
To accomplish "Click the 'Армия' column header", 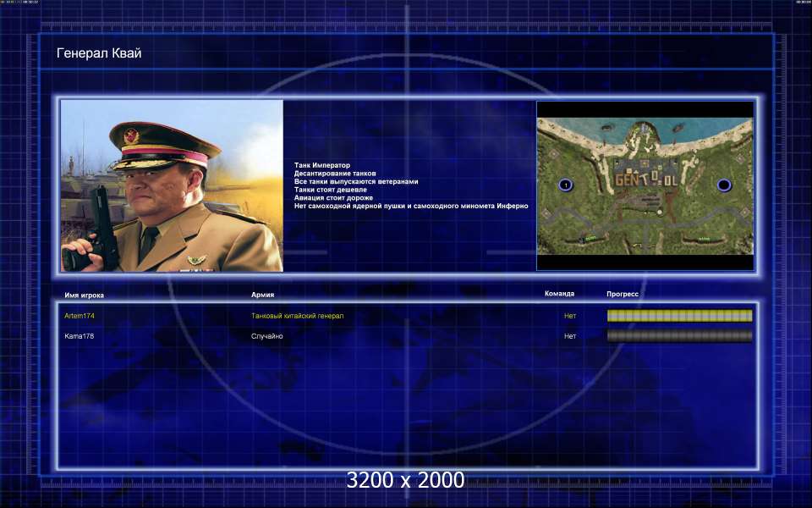I will click(x=262, y=295).
